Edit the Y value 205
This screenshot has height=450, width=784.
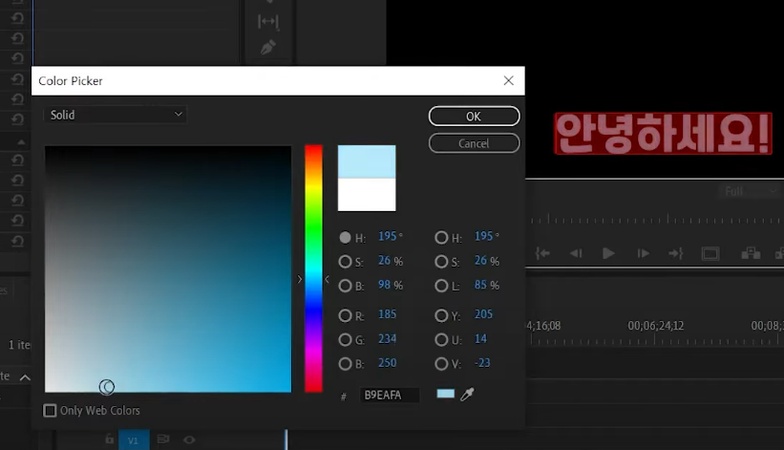pos(484,314)
